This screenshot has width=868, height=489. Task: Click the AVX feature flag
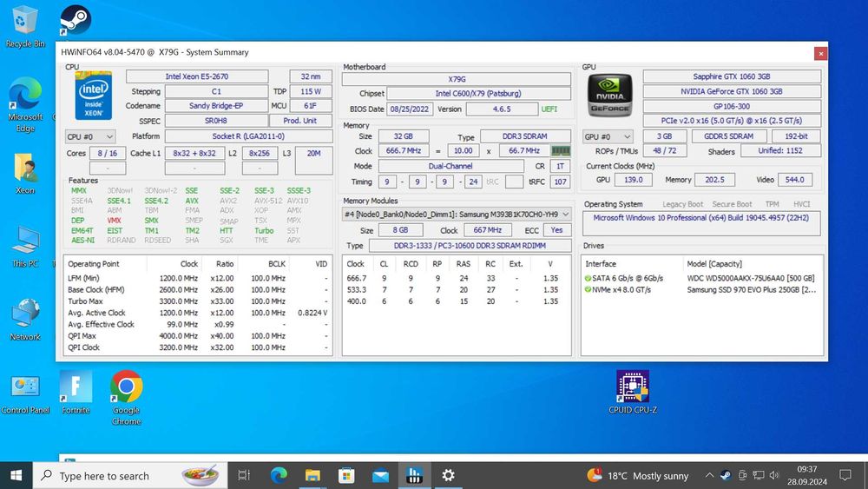tap(192, 201)
